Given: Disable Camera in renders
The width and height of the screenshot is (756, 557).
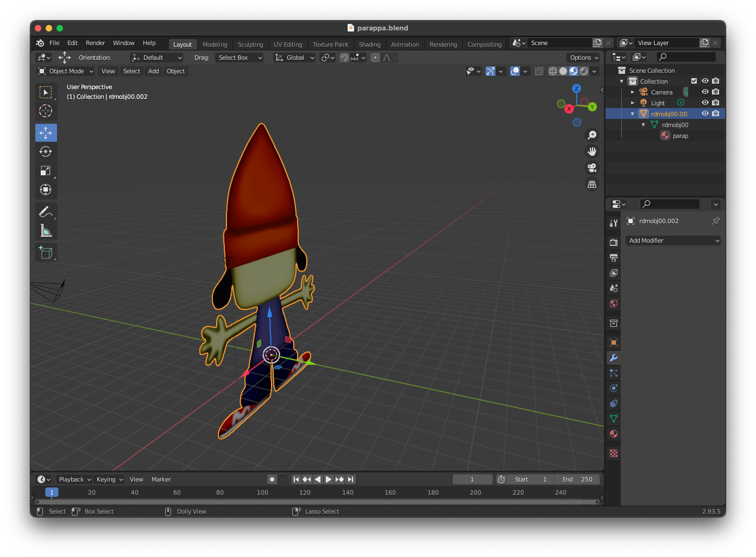Looking at the screenshot, I should point(716,92).
